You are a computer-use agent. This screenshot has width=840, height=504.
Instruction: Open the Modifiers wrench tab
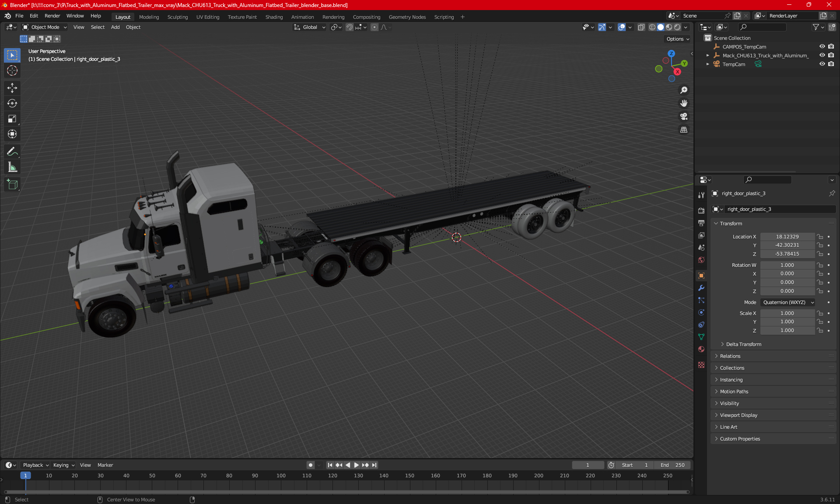point(701,288)
